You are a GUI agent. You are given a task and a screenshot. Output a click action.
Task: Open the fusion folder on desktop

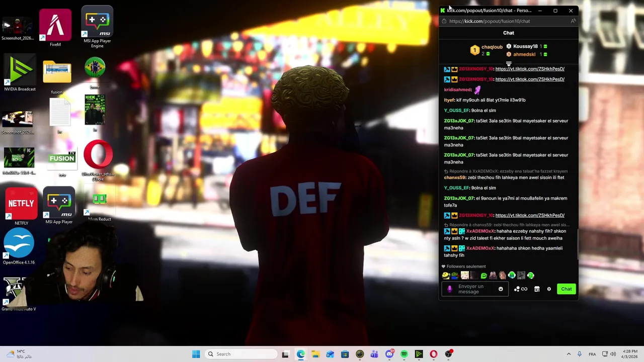point(57,77)
